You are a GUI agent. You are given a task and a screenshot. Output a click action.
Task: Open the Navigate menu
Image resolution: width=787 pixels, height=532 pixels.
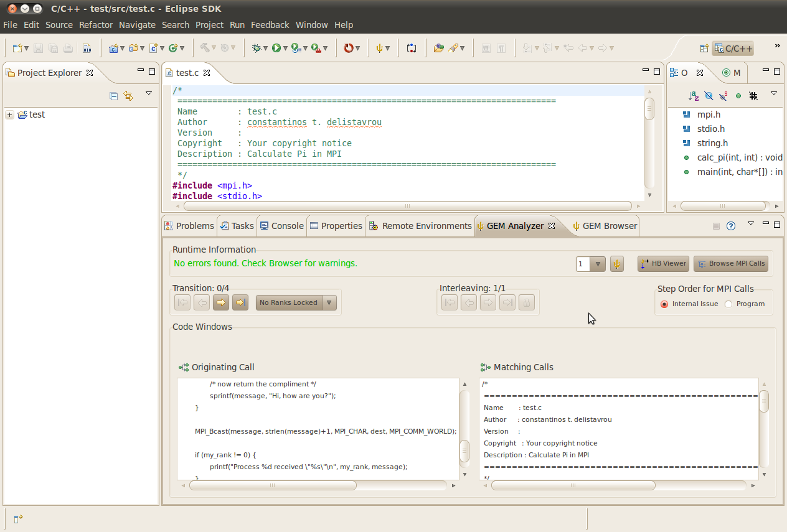click(x=137, y=25)
